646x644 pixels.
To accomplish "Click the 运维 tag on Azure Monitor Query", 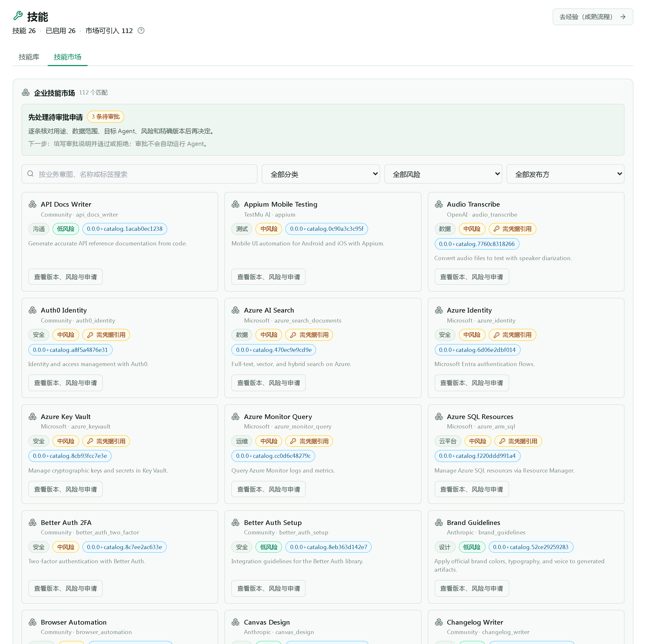I will (x=242, y=441).
